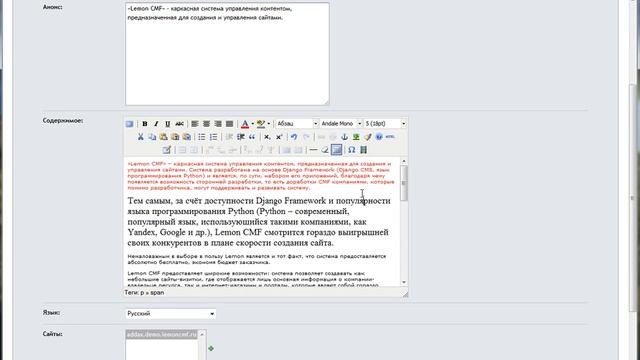Screen dimensions: 640x360
Task: Remove formatting with eraser icon
Action: 325,150
